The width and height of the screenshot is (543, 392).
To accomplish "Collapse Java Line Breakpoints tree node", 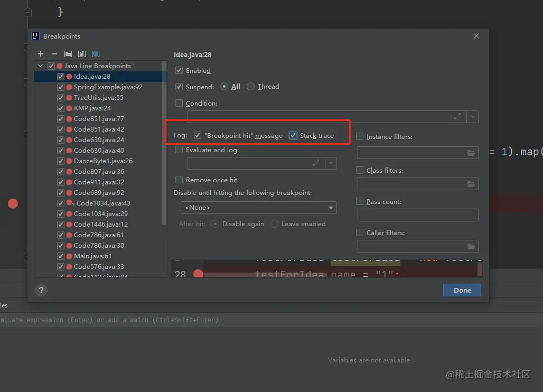I will pyautogui.click(x=41, y=66).
